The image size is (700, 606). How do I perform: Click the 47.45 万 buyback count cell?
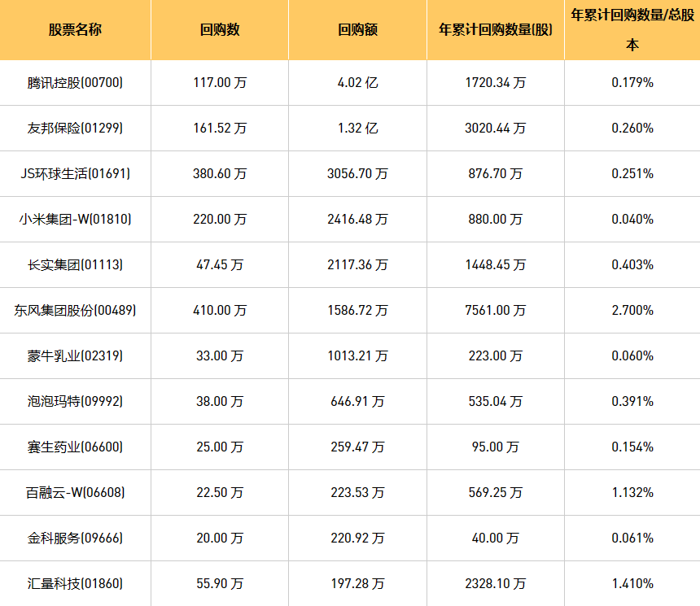pos(220,264)
